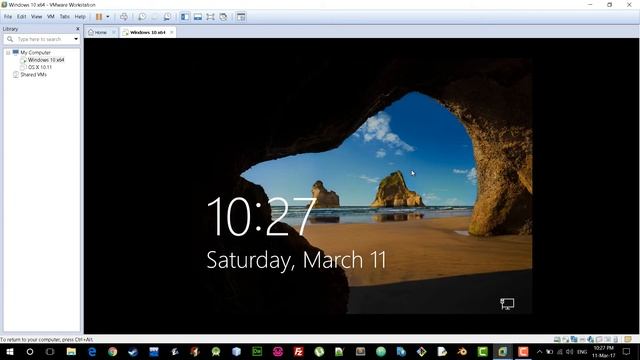
Task: Select OS X 10.11 in library tree
Action: tap(40, 67)
